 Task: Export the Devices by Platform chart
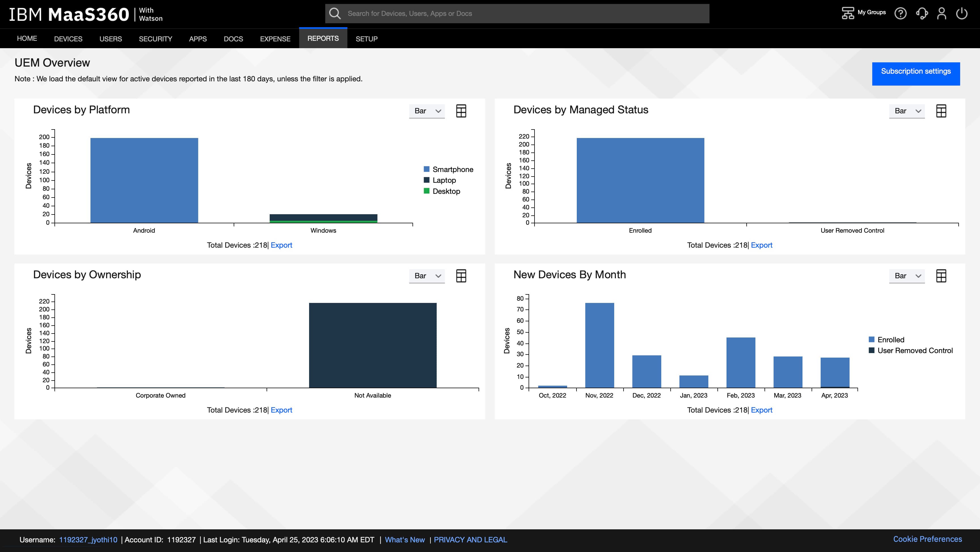coord(282,245)
